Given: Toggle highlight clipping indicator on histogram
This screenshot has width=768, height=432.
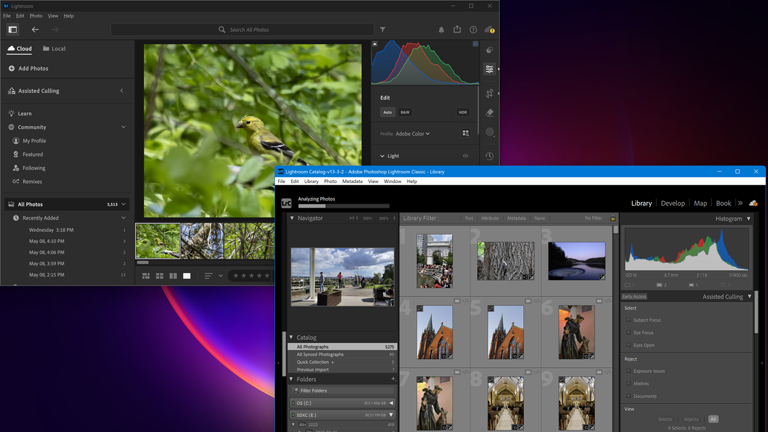Looking at the screenshot, I should [x=475, y=44].
